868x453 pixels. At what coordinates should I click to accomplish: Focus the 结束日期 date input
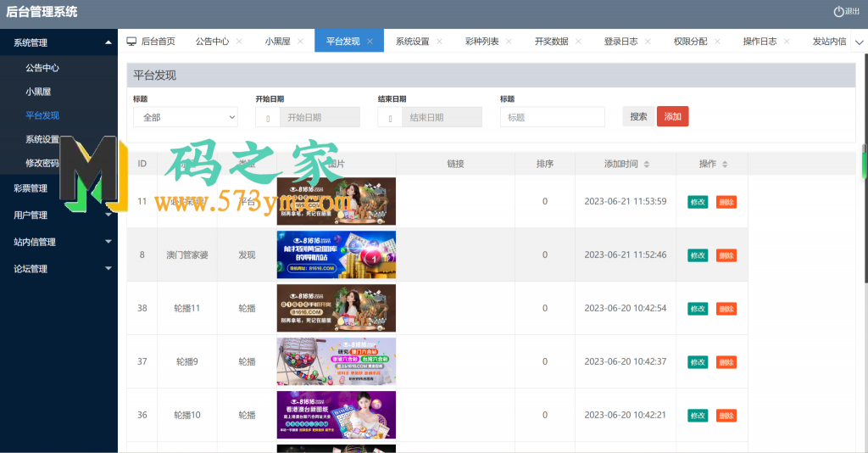442,117
